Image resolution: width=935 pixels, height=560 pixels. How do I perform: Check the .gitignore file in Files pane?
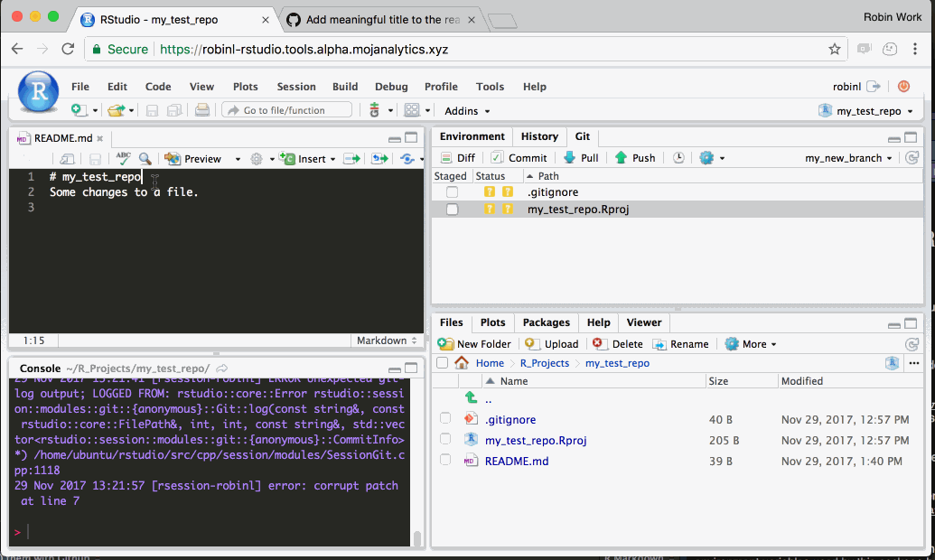(x=445, y=418)
